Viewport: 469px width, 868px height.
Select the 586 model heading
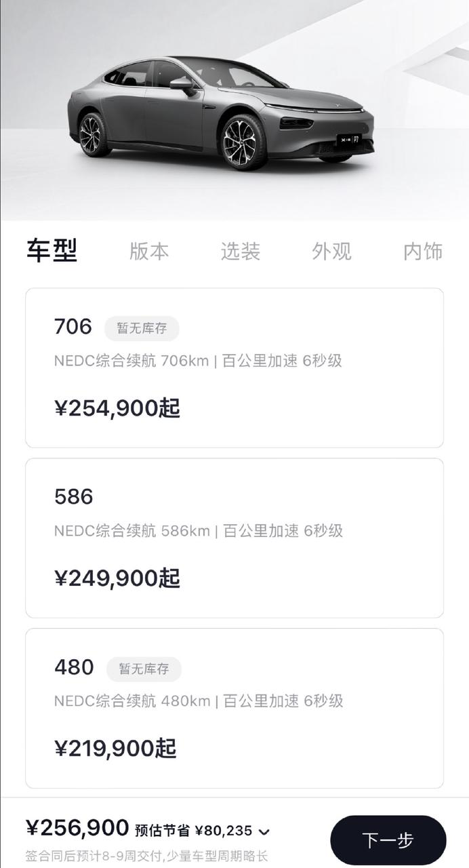[73, 497]
